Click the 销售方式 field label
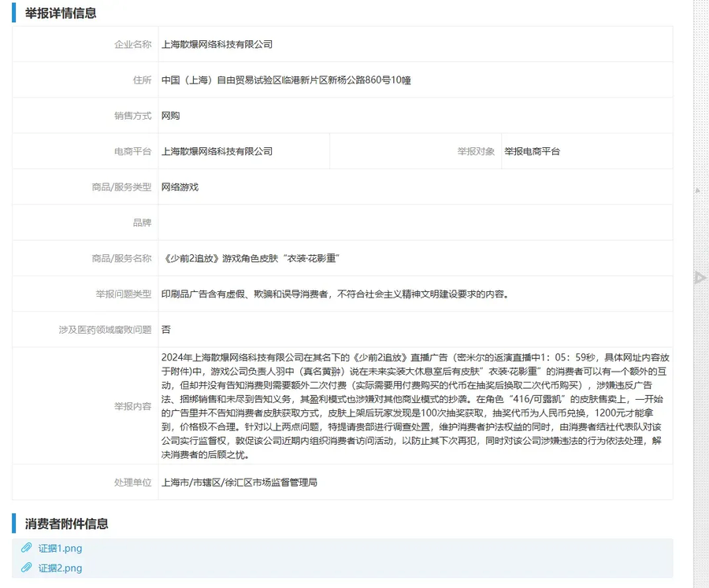709x588 pixels. tap(132, 116)
